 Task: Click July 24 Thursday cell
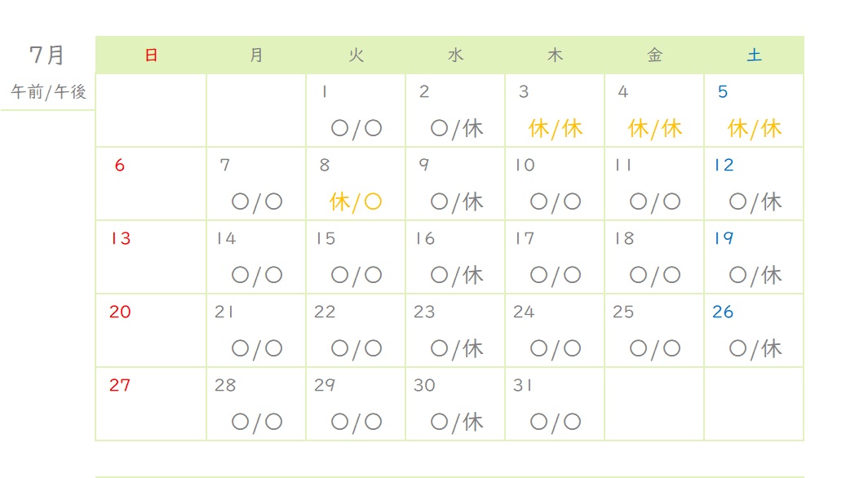coord(555,331)
